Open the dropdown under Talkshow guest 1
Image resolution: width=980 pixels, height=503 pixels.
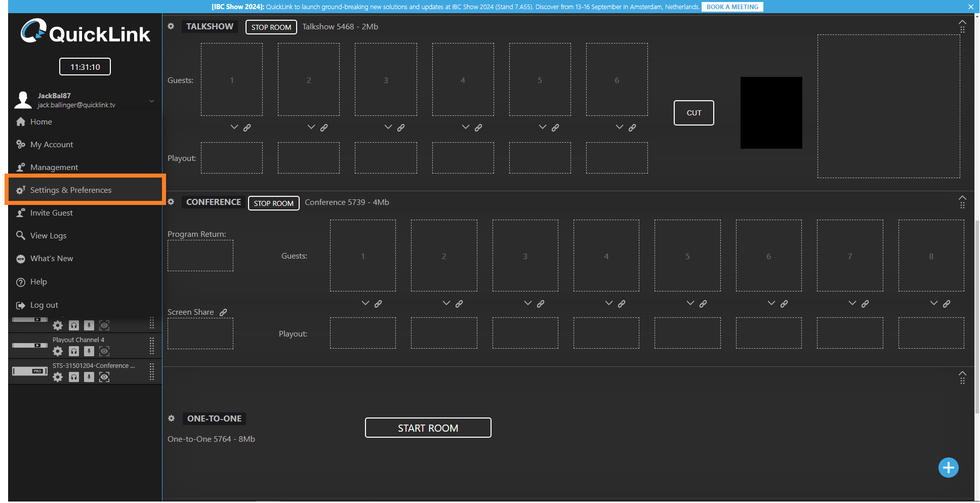click(234, 127)
